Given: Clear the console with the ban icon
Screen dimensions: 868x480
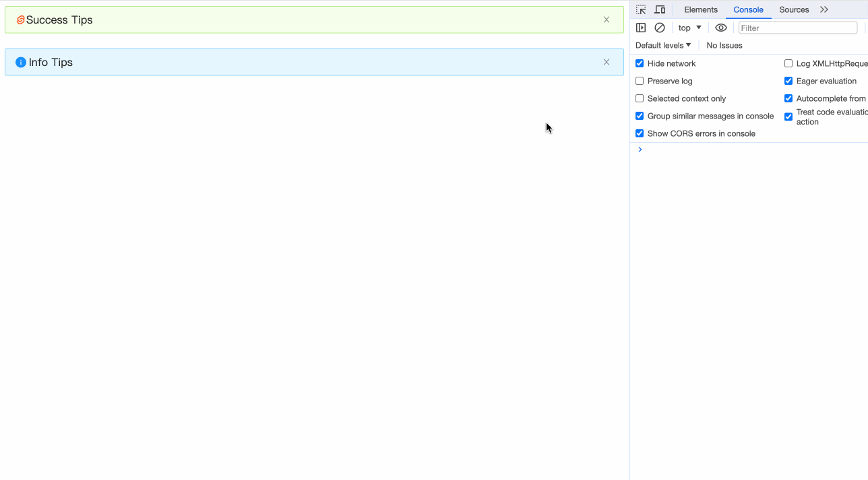Looking at the screenshot, I should (x=660, y=28).
